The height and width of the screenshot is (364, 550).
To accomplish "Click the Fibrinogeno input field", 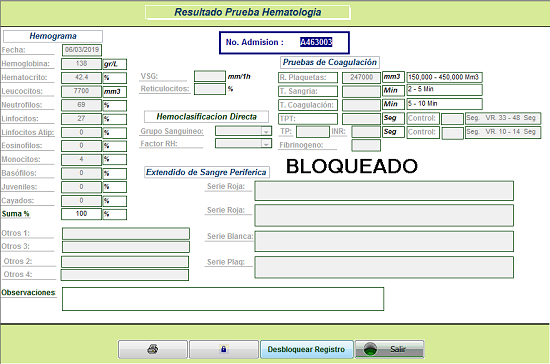I will [x=366, y=145].
